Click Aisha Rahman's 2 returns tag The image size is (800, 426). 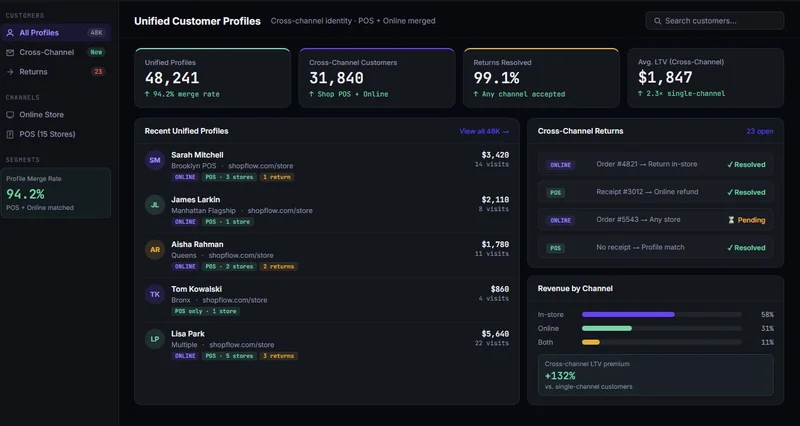point(278,266)
